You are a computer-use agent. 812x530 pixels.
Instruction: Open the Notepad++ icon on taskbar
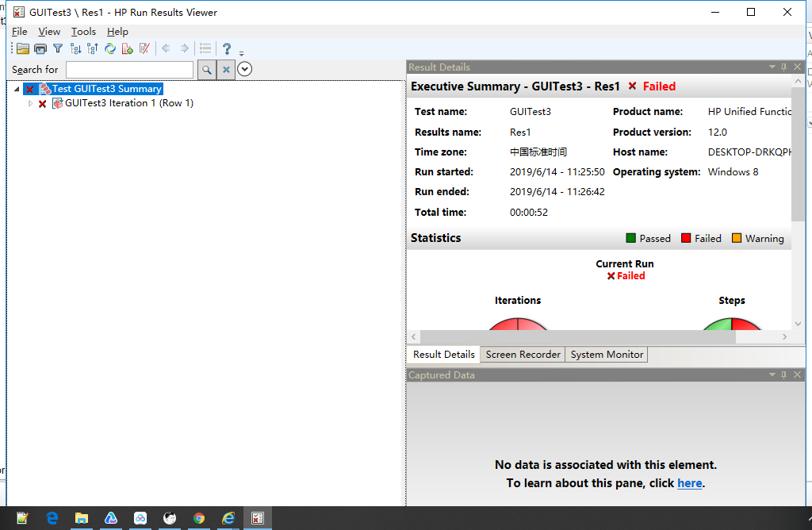[x=22, y=518]
